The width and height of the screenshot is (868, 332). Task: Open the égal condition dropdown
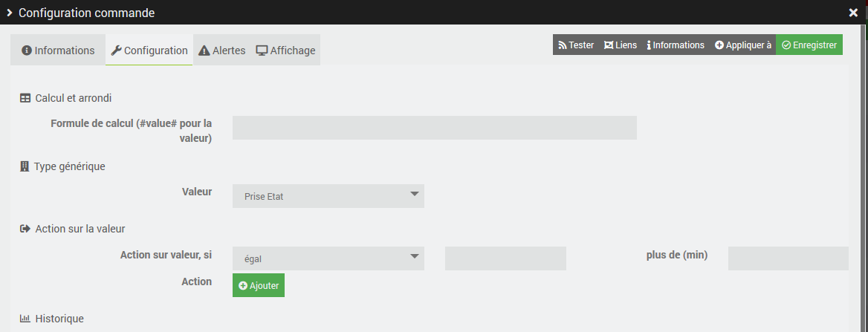pos(328,258)
